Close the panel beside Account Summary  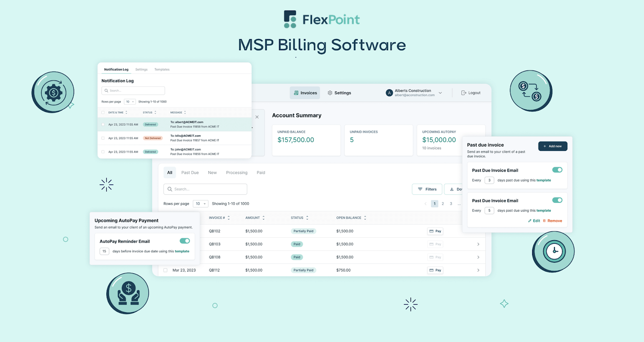[257, 117]
